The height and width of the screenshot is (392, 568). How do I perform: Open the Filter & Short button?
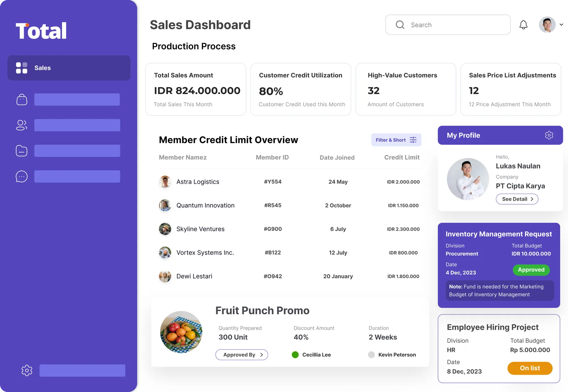point(396,140)
